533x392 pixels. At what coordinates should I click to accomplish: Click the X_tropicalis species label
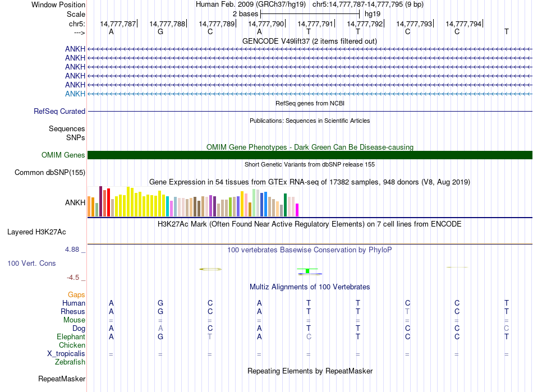click(x=66, y=354)
